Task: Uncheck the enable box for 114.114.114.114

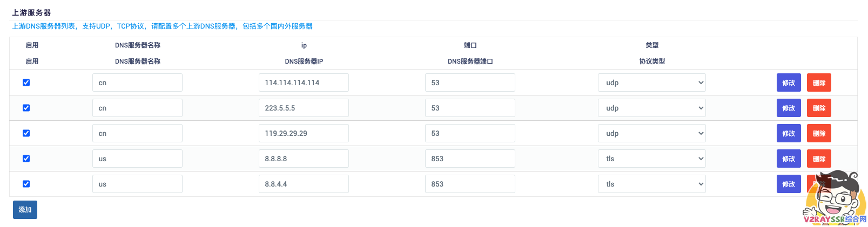Action: point(26,82)
